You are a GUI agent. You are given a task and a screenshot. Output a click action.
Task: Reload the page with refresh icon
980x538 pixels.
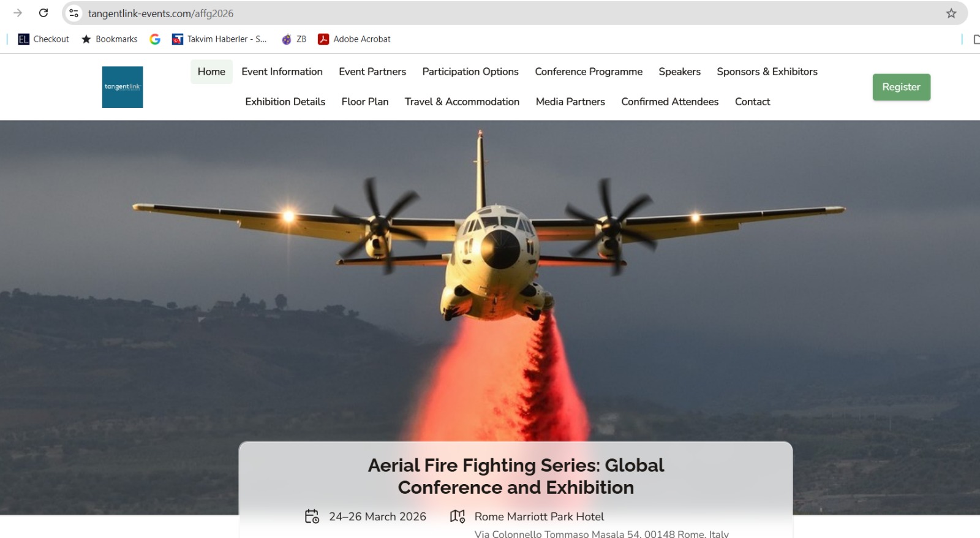pos(43,13)
